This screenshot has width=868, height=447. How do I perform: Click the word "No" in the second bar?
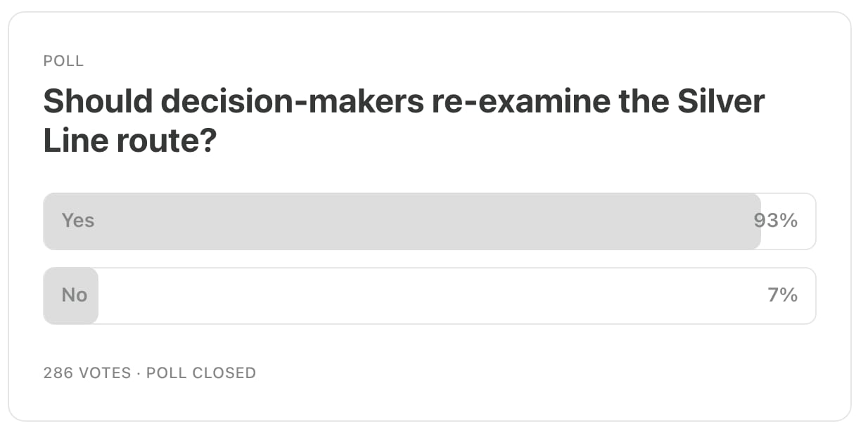75,295
